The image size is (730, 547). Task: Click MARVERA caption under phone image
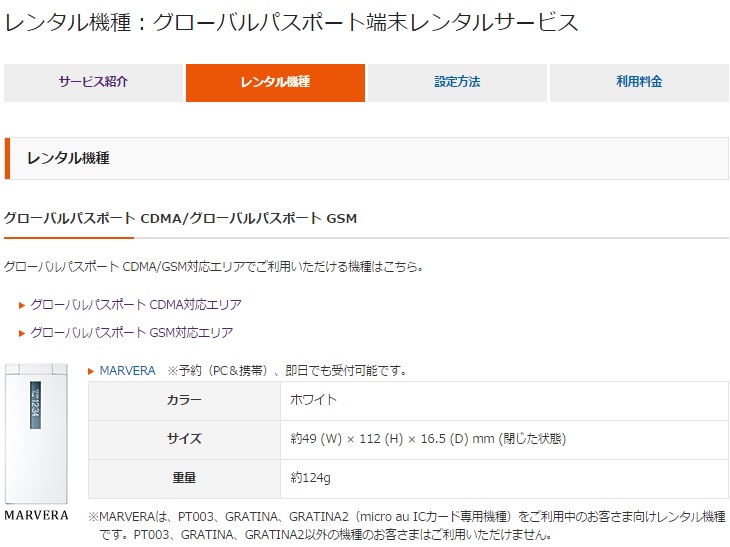point(36,515)
